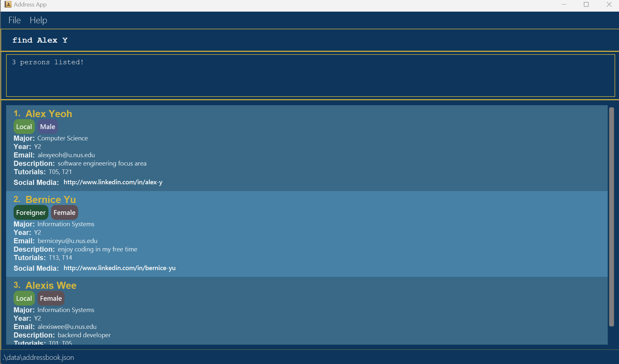
Task: Select Alexis Wee's contact name
Action: [x=51, y=286]
